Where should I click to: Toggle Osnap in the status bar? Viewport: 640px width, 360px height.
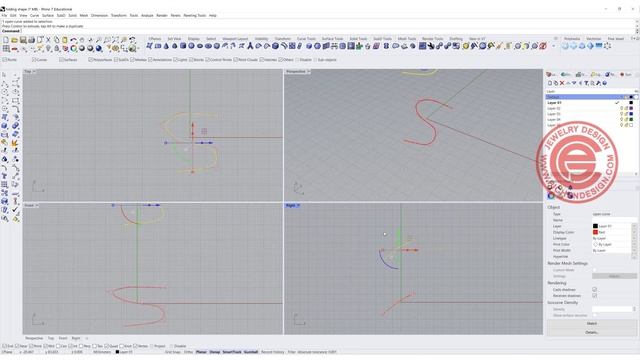tap(215, 352)
